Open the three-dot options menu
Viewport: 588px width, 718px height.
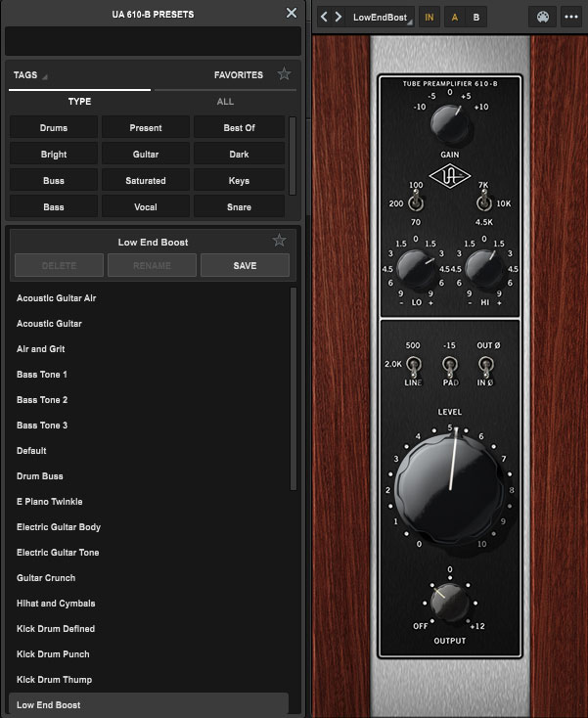point(571,18)
